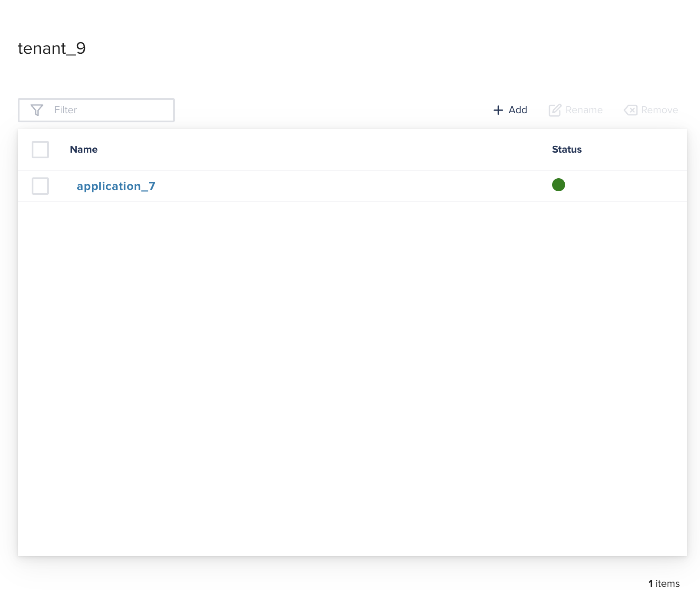Click the plus icon next to Add
The image size is (700, 602).
[x=497, y=110]
